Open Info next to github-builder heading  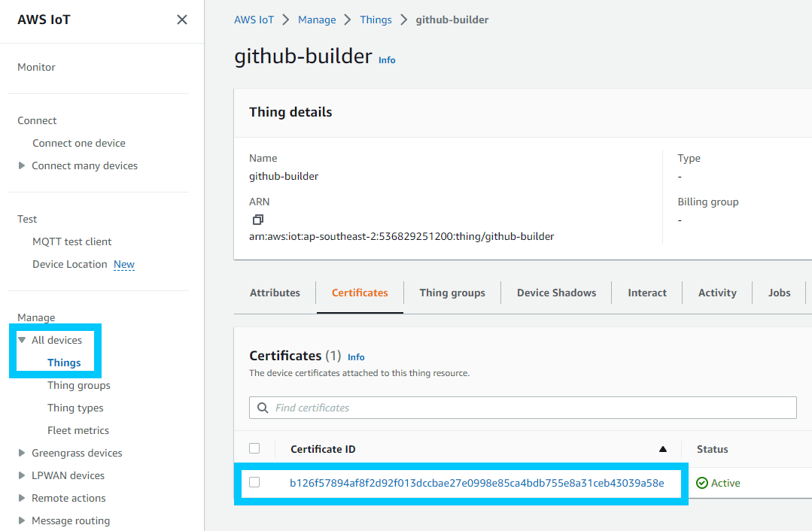coord(387,60)
